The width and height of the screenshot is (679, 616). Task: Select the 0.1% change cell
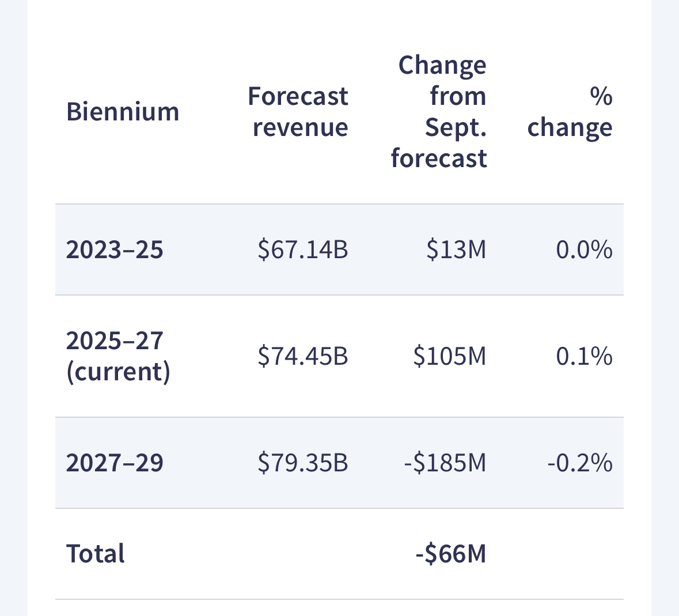click(584, 356)
